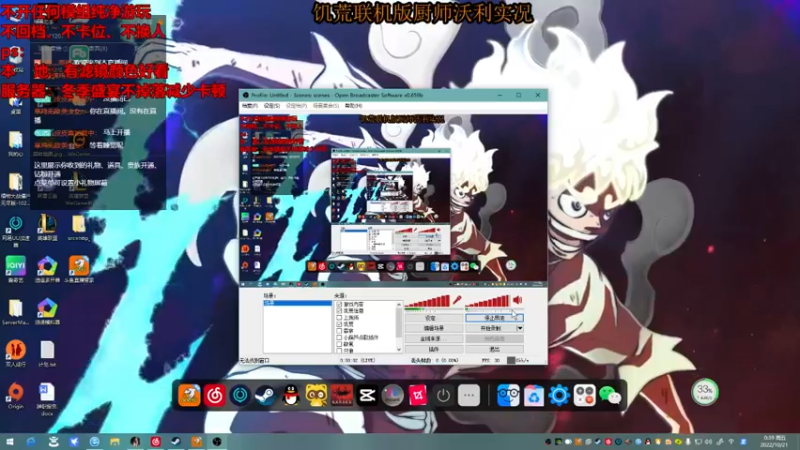
Task: Launch Steam from the dock
Action: (265, 395)
